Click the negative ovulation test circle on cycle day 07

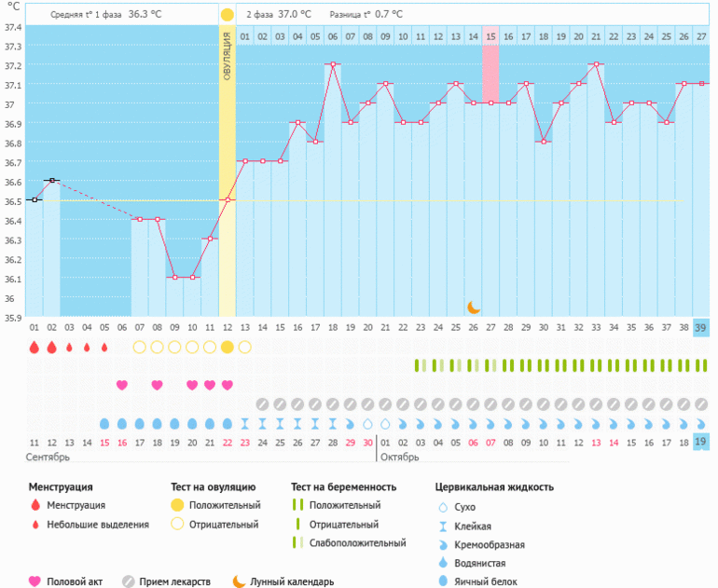[139, 347]
